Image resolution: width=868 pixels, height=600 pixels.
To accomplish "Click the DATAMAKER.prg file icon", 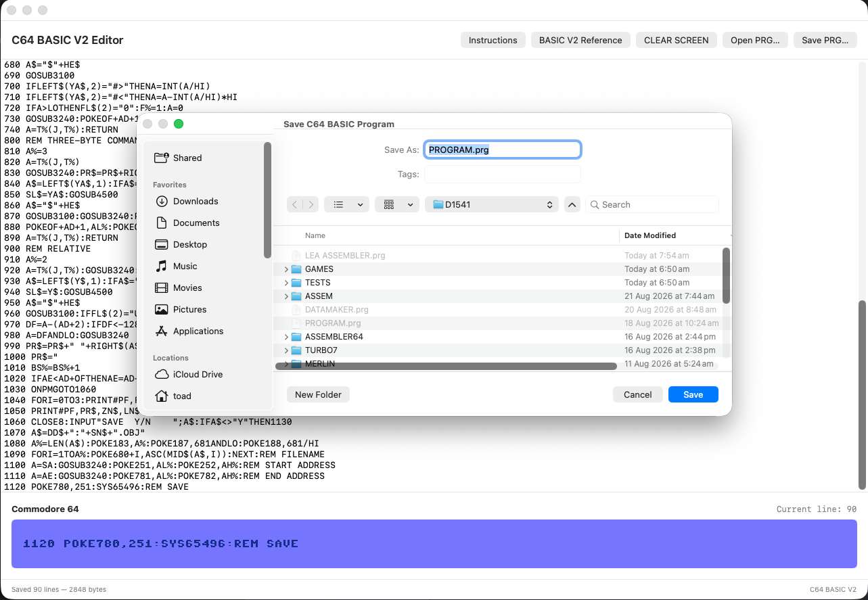I will [296, 310].
